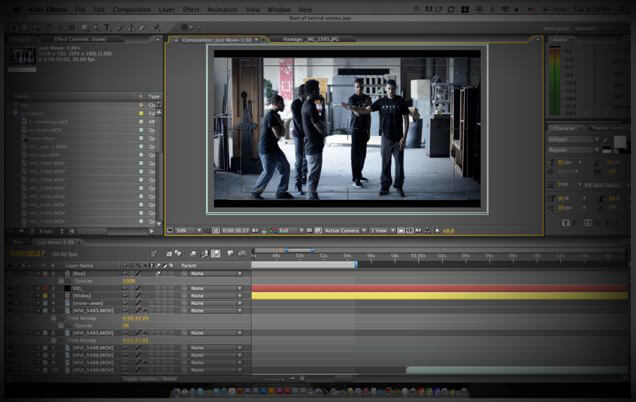Click the viewer current time 0:00:30:27 button
The height and width of the screenshot is (402, 636).
click(236, 230)
